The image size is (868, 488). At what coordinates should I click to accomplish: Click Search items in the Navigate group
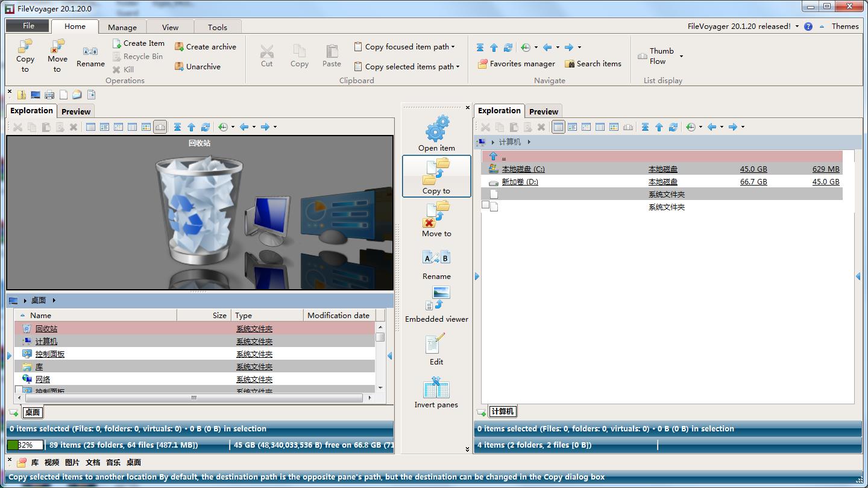tap(593, 64)
